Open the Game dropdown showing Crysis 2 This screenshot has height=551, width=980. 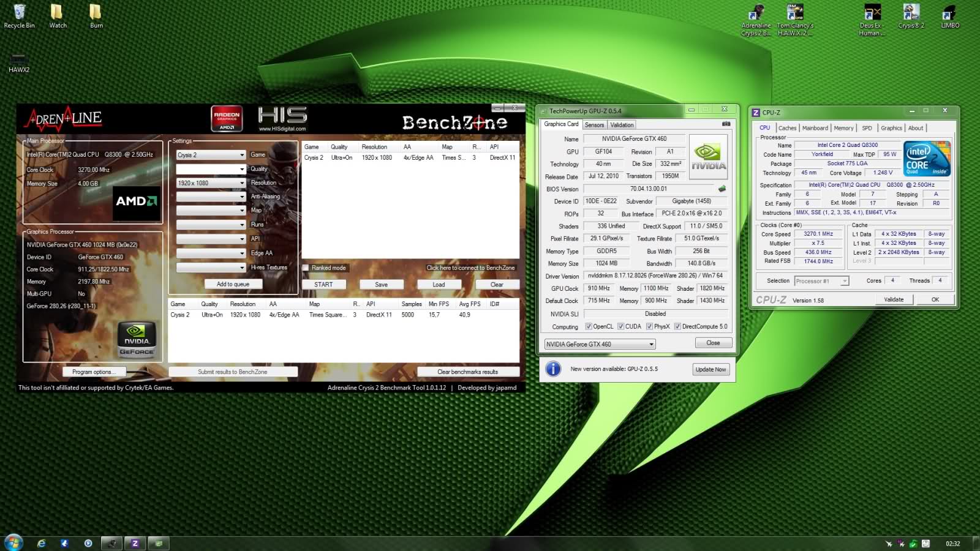pyautogui.click(x=211, y=155)
